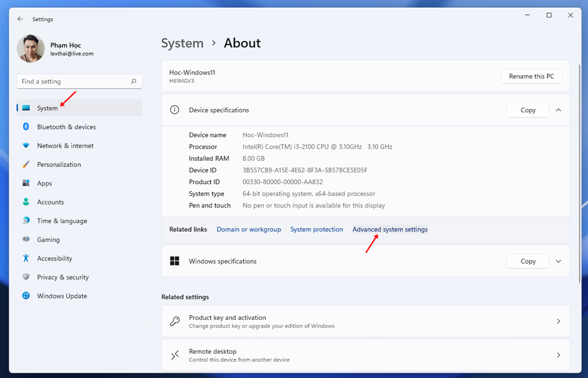The width and height of the screenshot is (588, 378).
Task: Click the PC name Hoc-Windows11 header
Action: tap(192, 72)
